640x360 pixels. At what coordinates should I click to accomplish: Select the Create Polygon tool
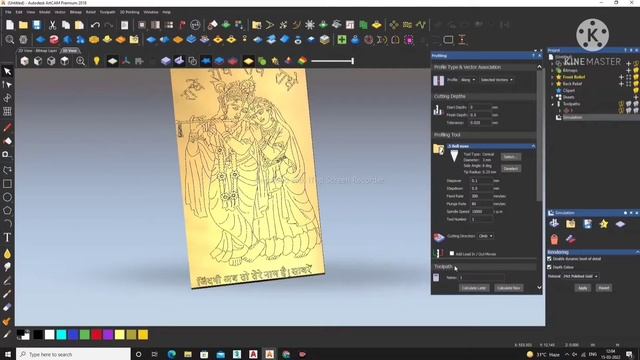pyautogui.click(x=7, y=211)
